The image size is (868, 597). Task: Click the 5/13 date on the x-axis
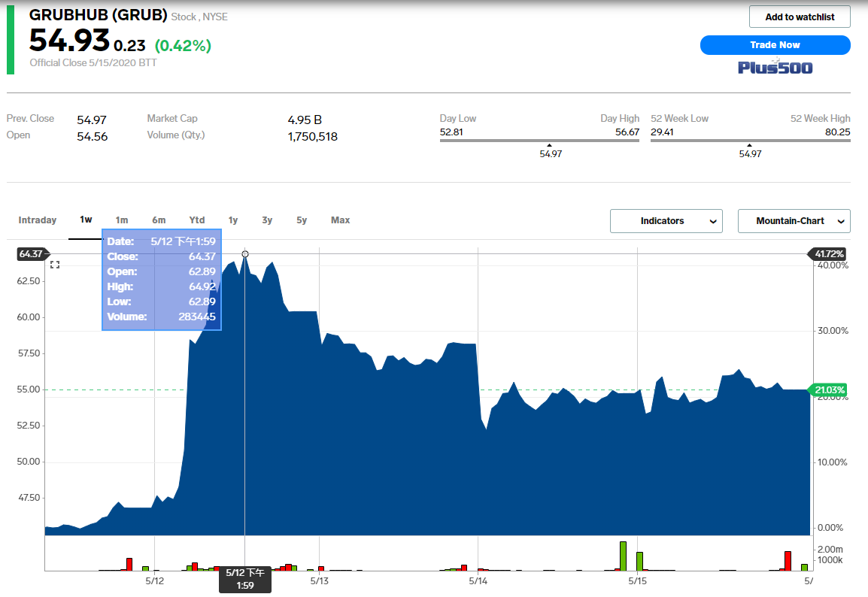pos(320,581)
